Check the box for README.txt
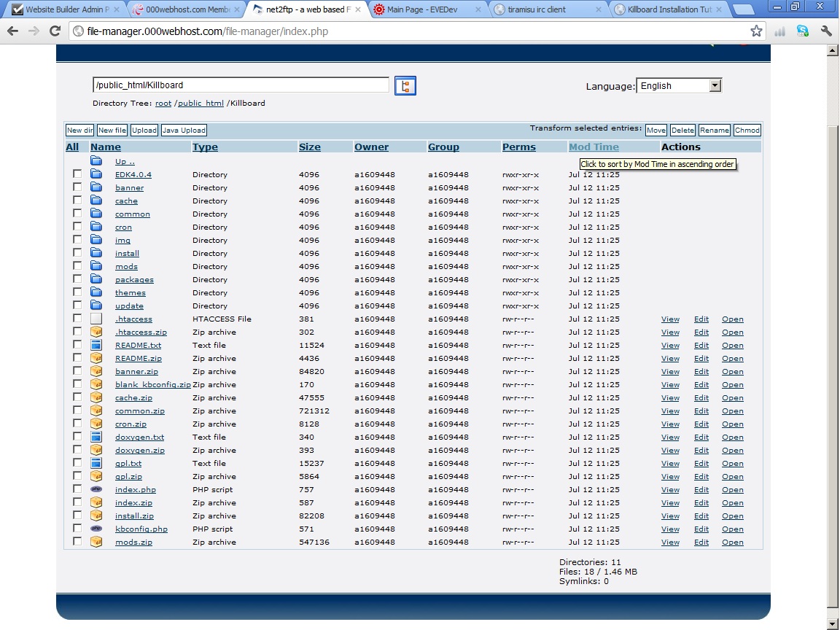 [x=77, y=344]
